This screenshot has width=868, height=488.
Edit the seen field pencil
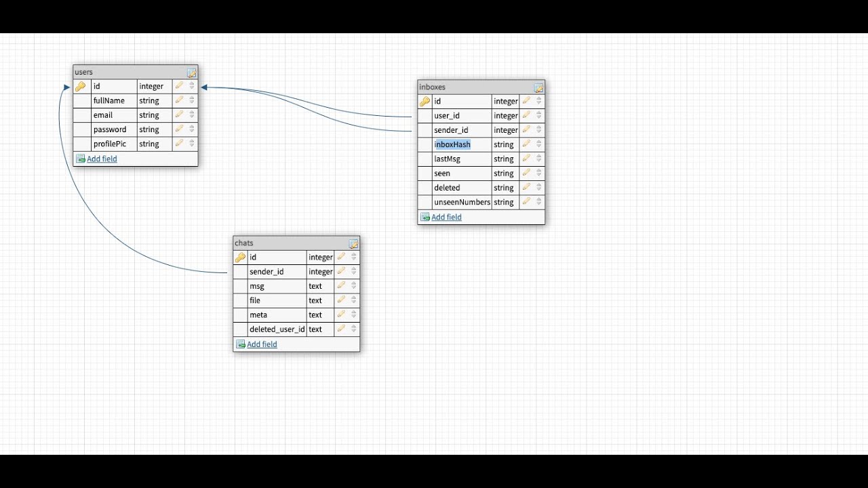coord(526,173)
